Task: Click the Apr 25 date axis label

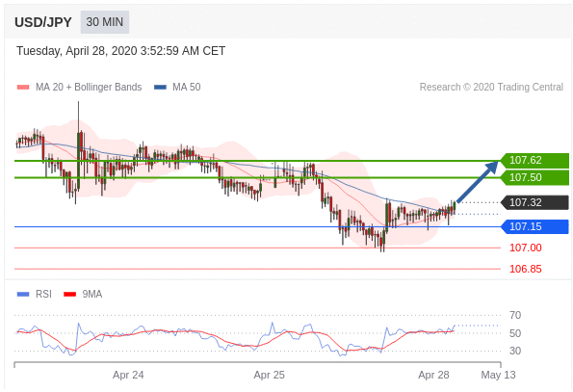Action: click(270, 375)
